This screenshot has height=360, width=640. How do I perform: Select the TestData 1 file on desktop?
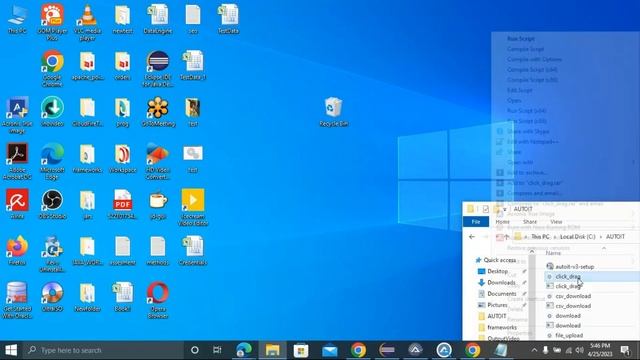tap(193, 65)
